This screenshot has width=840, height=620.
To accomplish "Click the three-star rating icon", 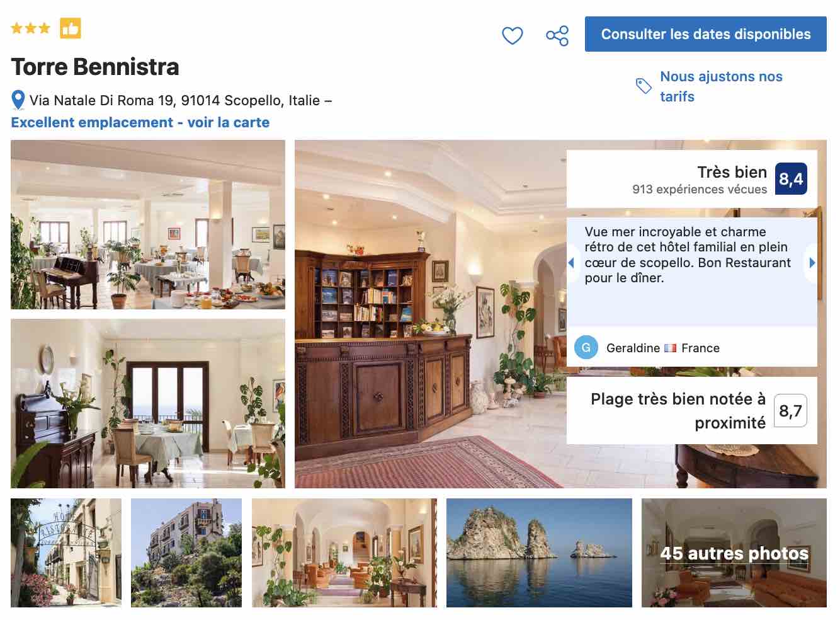I will click(30, 28).
